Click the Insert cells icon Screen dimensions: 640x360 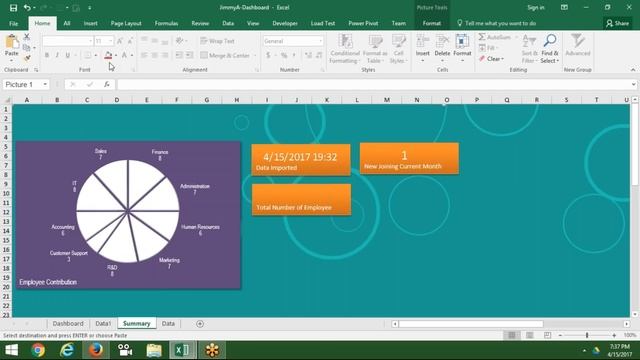422,42
